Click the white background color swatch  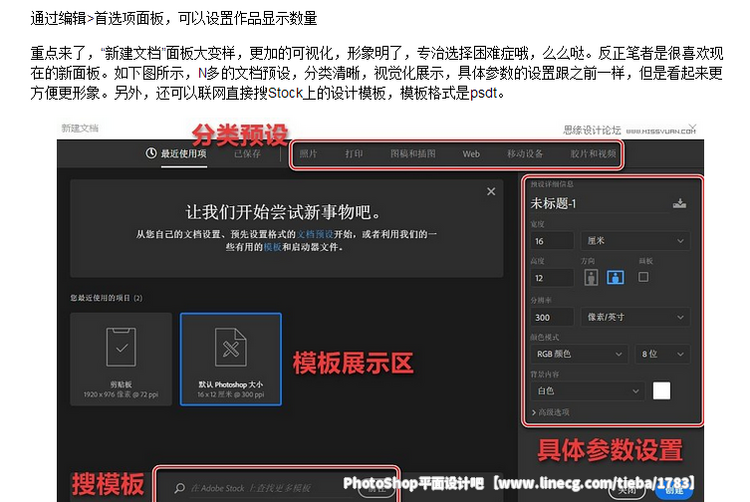point(662,391)
